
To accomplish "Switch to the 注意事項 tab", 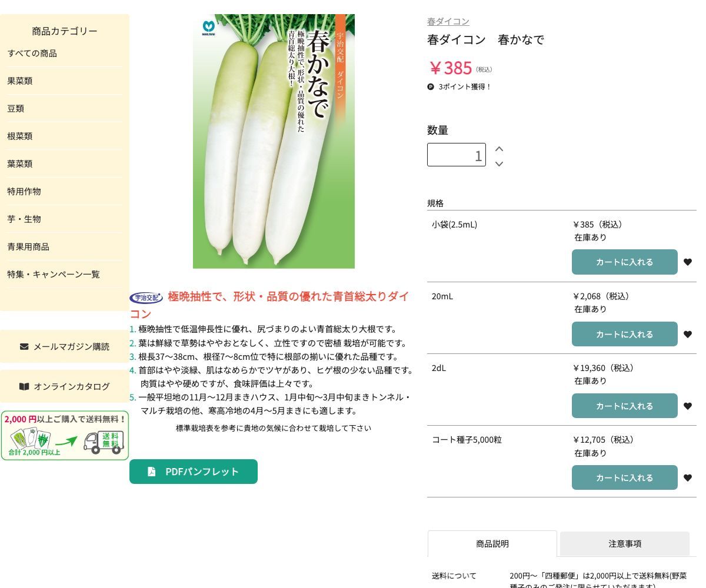I will (x=625, y=544).
